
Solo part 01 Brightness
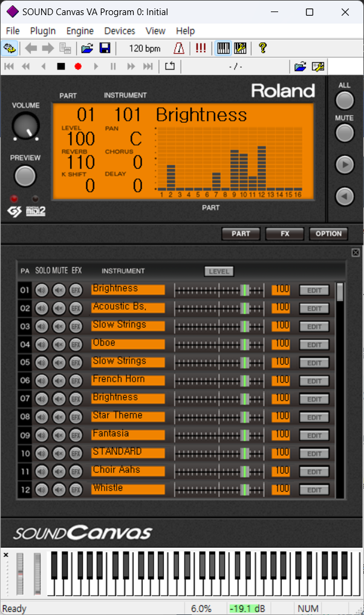[x=42, y=290]
